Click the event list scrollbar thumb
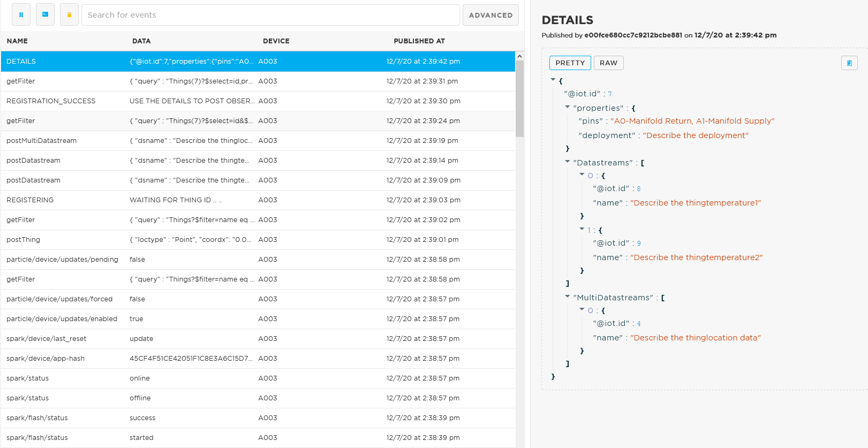The width and height of the screenshot is (868, 448). pos(519,98)
